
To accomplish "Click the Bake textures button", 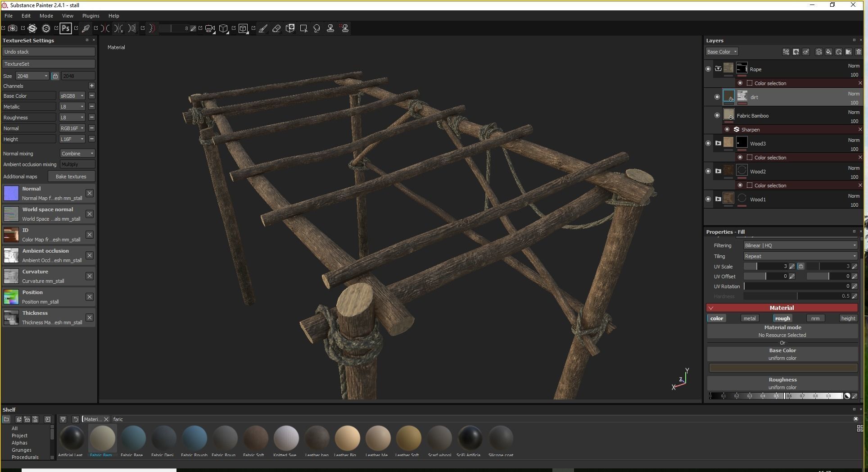I will [x=71, y=177].
